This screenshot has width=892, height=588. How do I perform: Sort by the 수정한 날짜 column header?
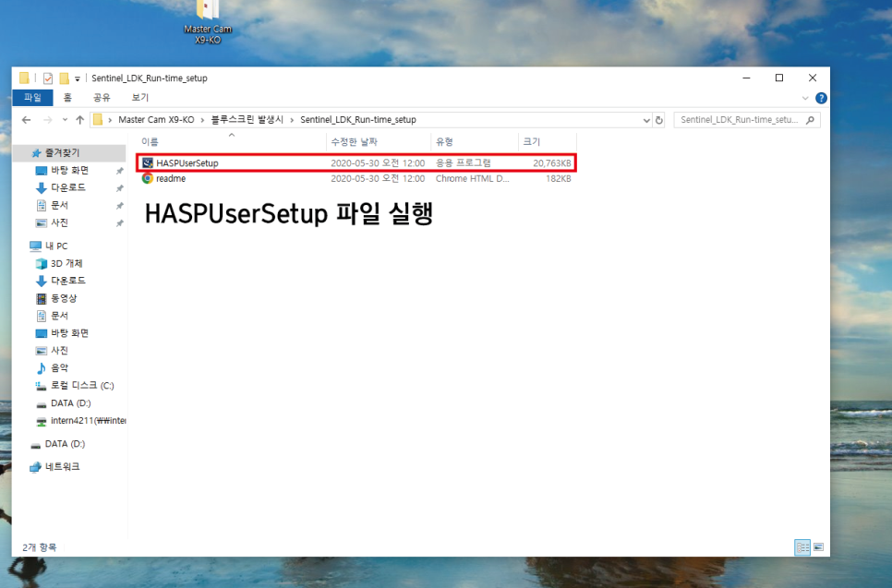pos(379,141)
